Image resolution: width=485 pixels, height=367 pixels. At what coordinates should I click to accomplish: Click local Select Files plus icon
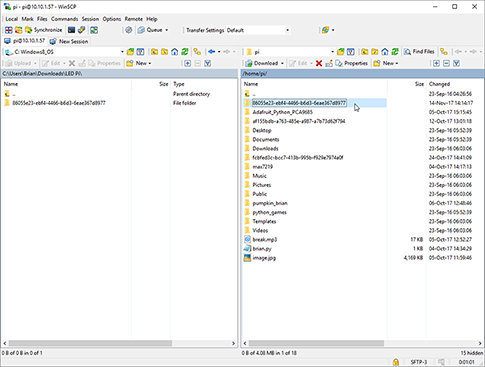click(x=188, y=63)
